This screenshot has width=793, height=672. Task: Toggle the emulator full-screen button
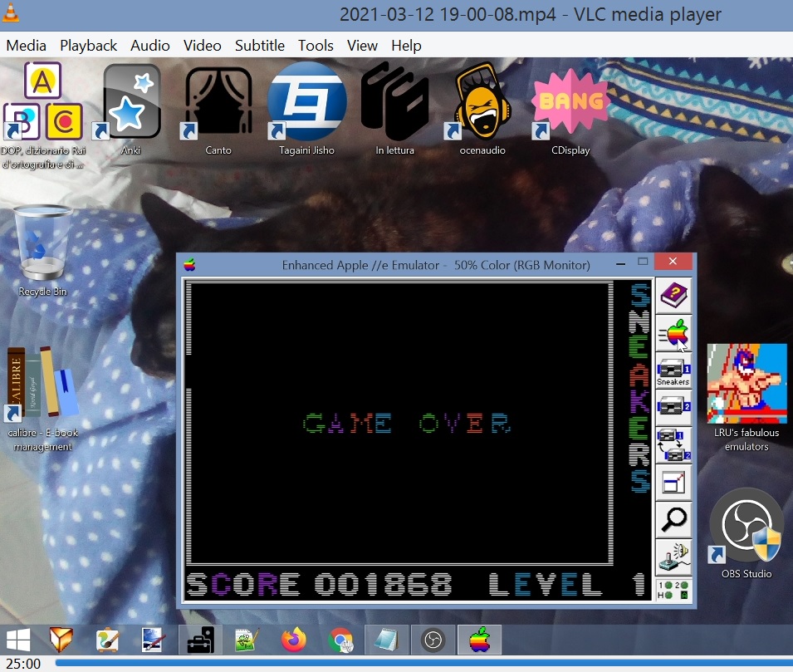tap(673, 482)
